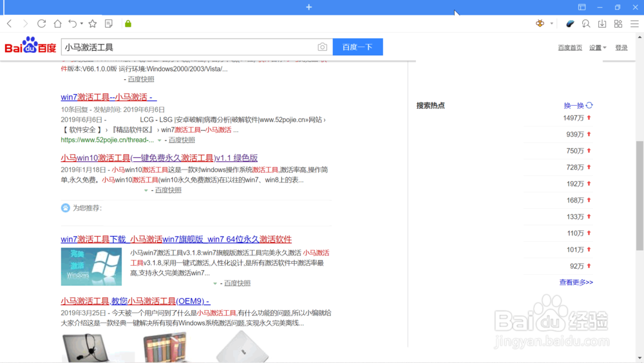Click the blue bird extension icon
644x363 pixels.
pos(570,24)
